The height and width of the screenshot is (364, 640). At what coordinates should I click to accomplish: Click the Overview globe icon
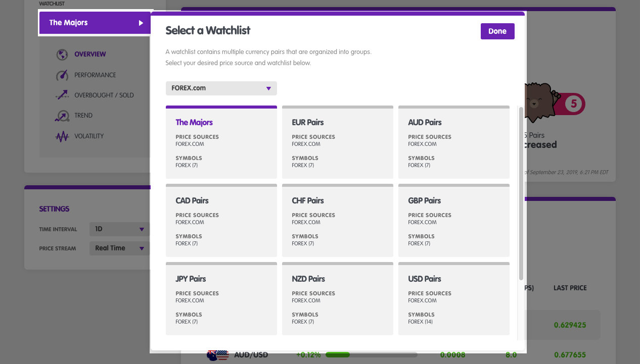coord(62,55)
